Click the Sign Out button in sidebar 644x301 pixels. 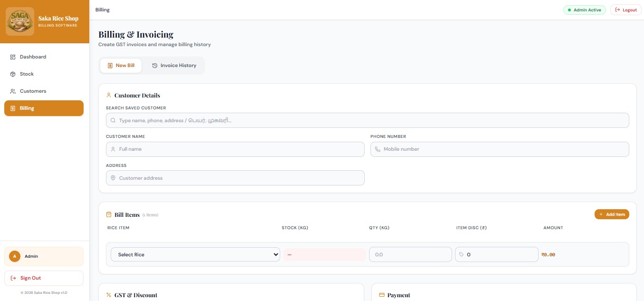point(44,278)
